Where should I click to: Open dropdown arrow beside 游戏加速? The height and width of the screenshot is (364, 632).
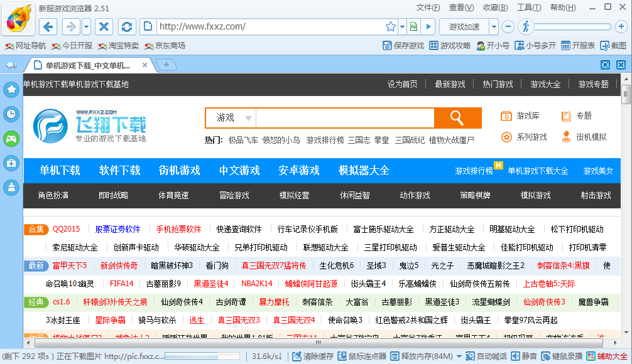(x=494, y=26)
